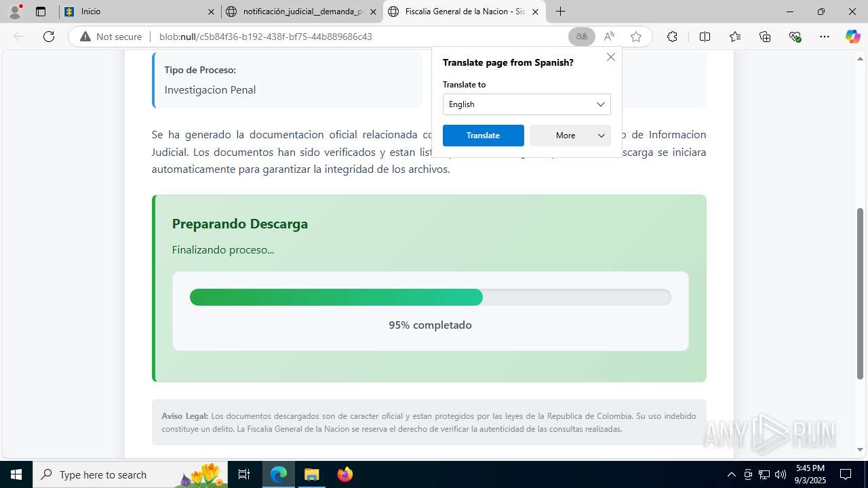Open File Explorer from the taskbar
Image resolution: width=868 pixels, height=488 pixels.
pyautogui.click(x=311, y=474)
